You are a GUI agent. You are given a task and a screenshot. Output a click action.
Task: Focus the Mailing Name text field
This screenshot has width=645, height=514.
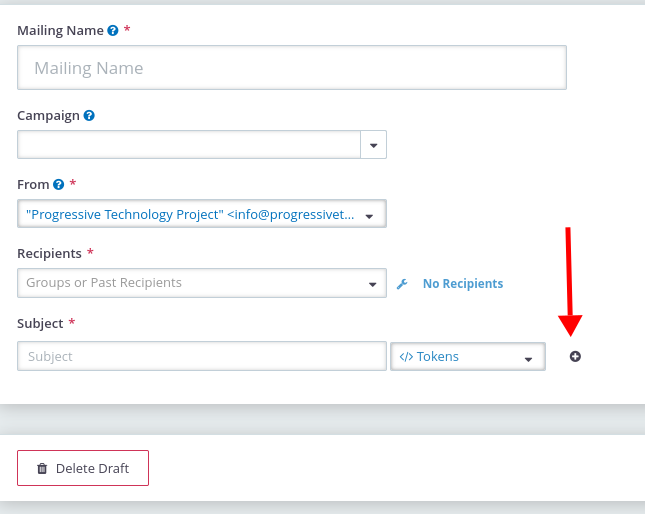tap(292, 67)
